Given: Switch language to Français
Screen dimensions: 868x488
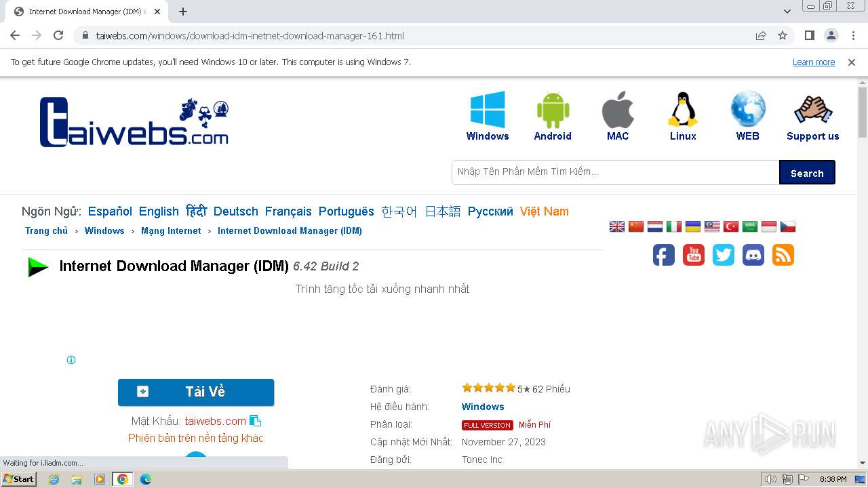Looking at the screenshot, I should click(x=288, y=211).
